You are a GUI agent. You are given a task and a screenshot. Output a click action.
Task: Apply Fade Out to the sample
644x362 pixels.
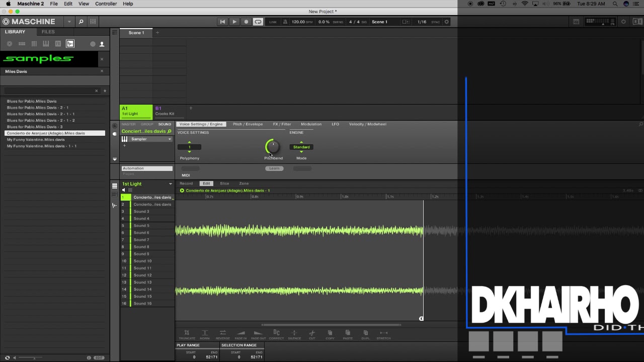pyautogui.click(x=258, y=334)
